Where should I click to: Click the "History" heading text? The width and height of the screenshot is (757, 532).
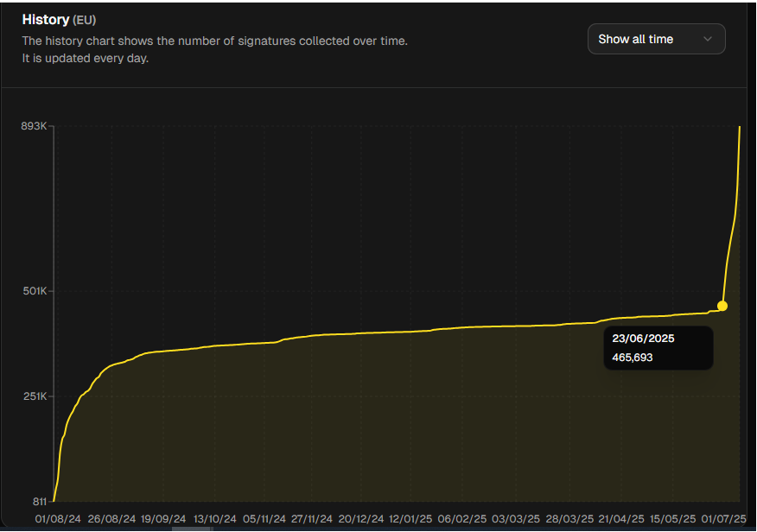pos(46,20)
